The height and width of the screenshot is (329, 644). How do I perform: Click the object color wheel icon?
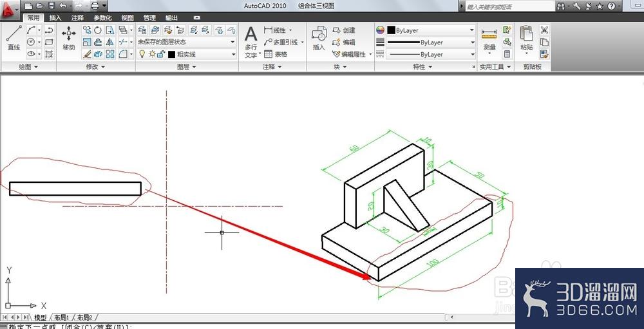(381, 30)
